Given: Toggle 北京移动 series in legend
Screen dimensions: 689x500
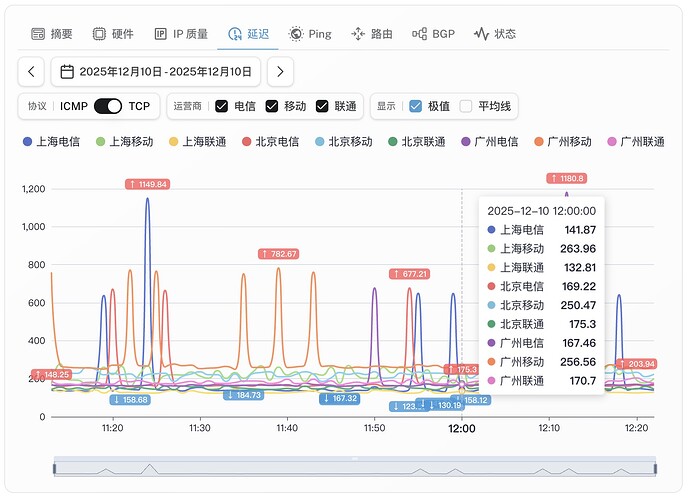Looking at the screenshot, I should pyautogui.click(x=344, y=141).
